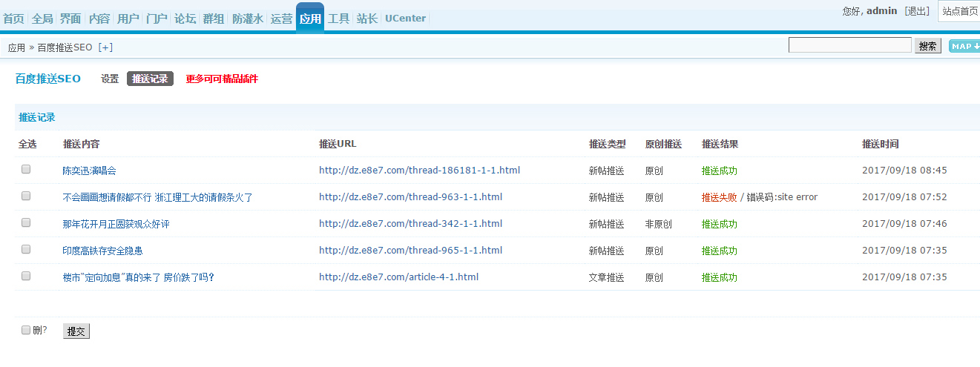Open the 用户 top menu tab

tap(128, 19)
